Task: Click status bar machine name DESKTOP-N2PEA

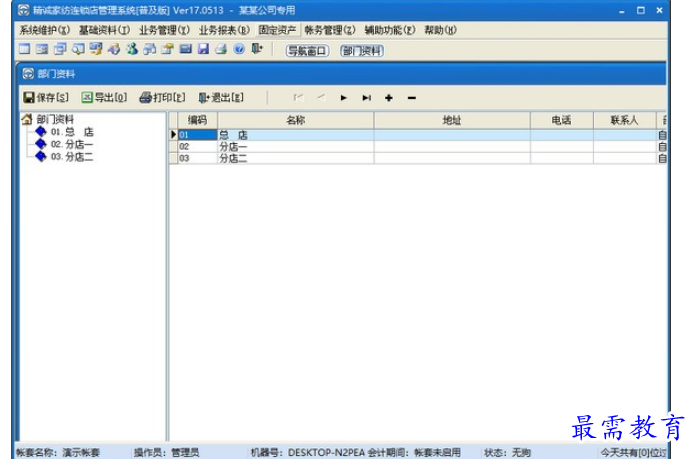Action: point(326,452)
